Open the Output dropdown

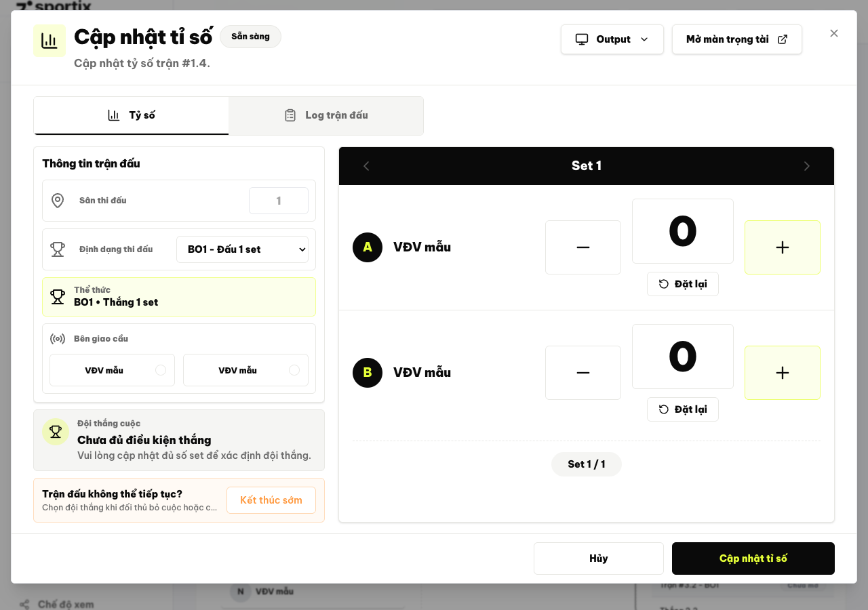[x=612, y=39]
